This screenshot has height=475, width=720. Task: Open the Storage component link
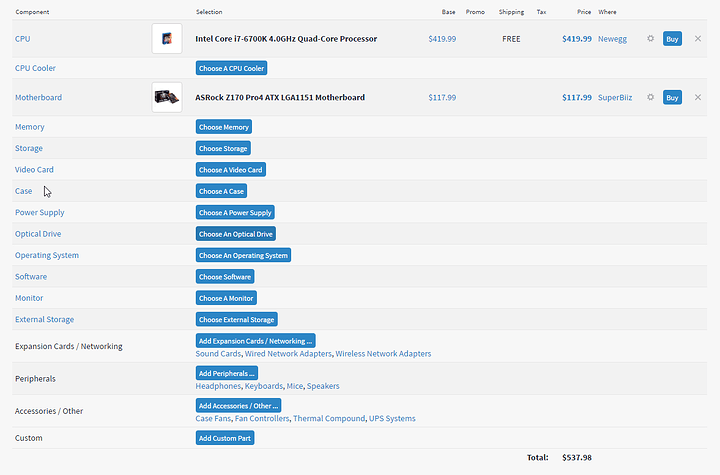[x=28, y=148]
